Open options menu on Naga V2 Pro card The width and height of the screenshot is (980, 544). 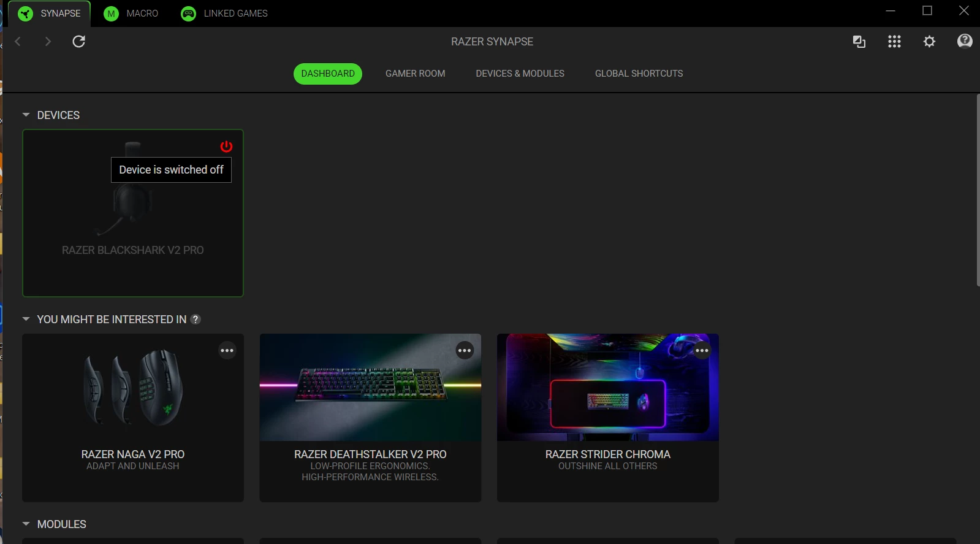point(227,351)
